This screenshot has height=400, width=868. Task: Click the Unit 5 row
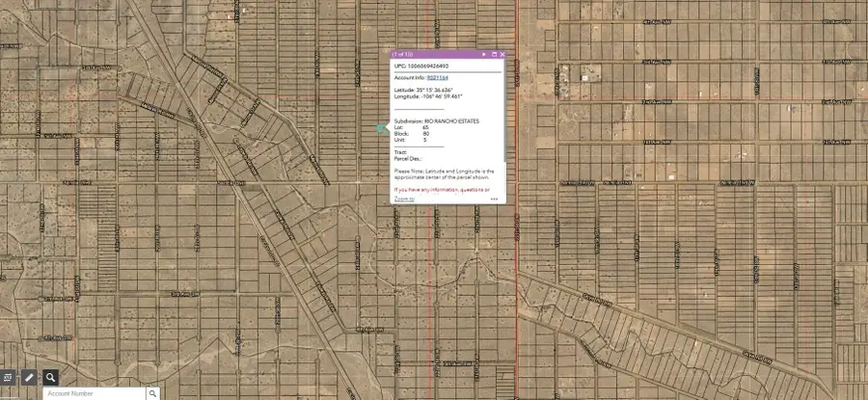point(411,140)
